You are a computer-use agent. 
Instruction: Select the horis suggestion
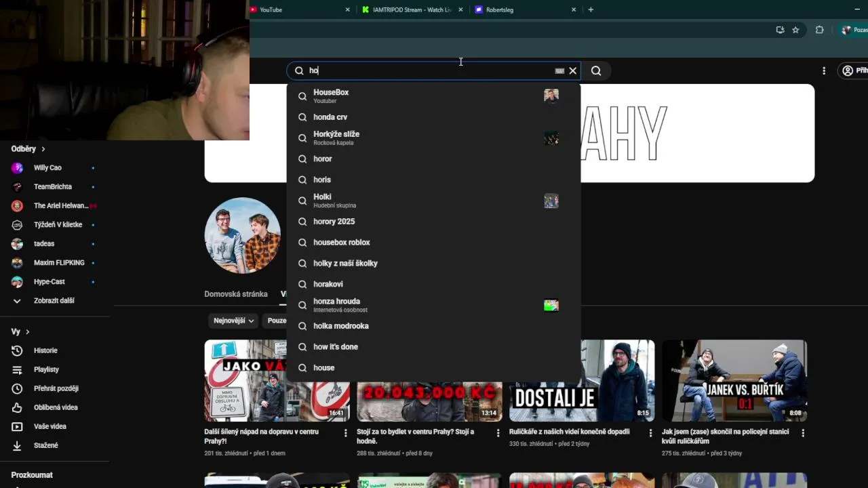pyautogui.click(x=433, y=180)
